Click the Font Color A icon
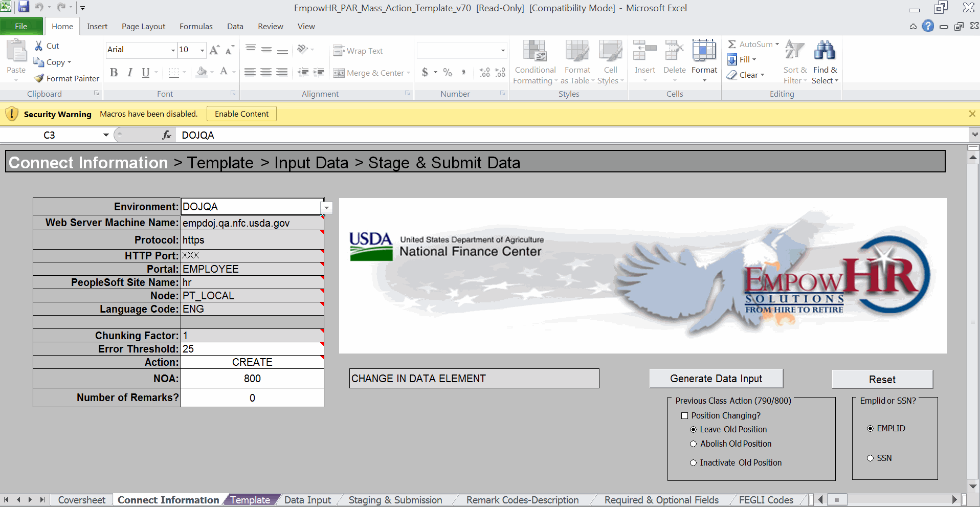Screen dimensions: 980x507 point(224,72)
